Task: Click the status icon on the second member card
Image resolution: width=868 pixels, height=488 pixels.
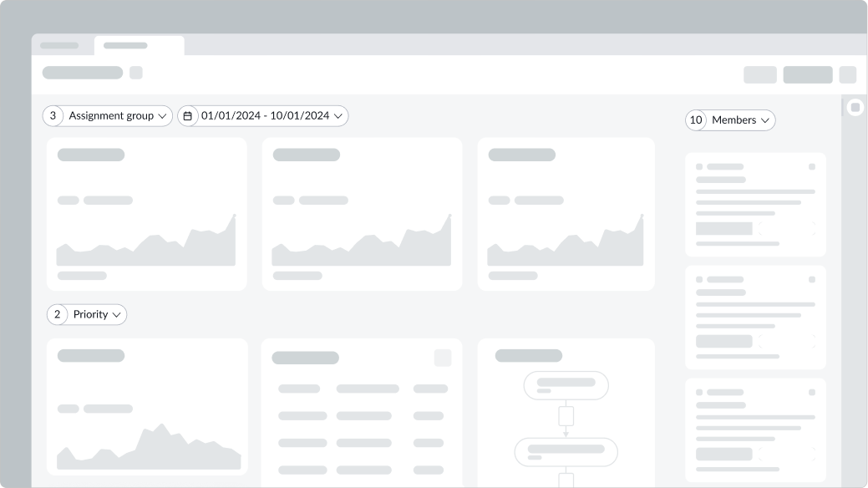Action: coord(699,279)
